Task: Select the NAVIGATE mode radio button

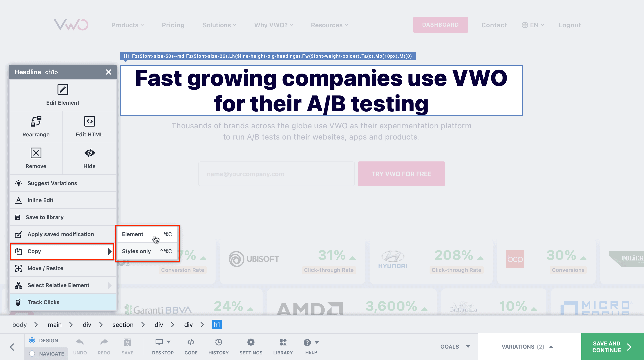Action: (x=32, y=354)
